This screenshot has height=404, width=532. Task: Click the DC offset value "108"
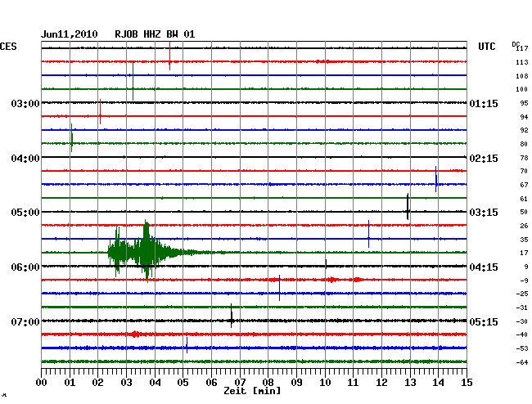522,76
